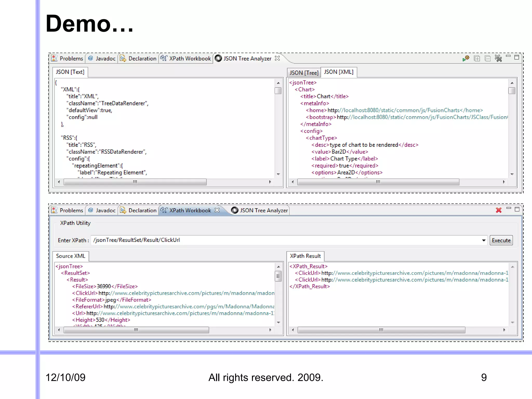Maximize the top JSON Tree Analyzer view
Screen dimensions: 532x399
click(x=517, y=57)
